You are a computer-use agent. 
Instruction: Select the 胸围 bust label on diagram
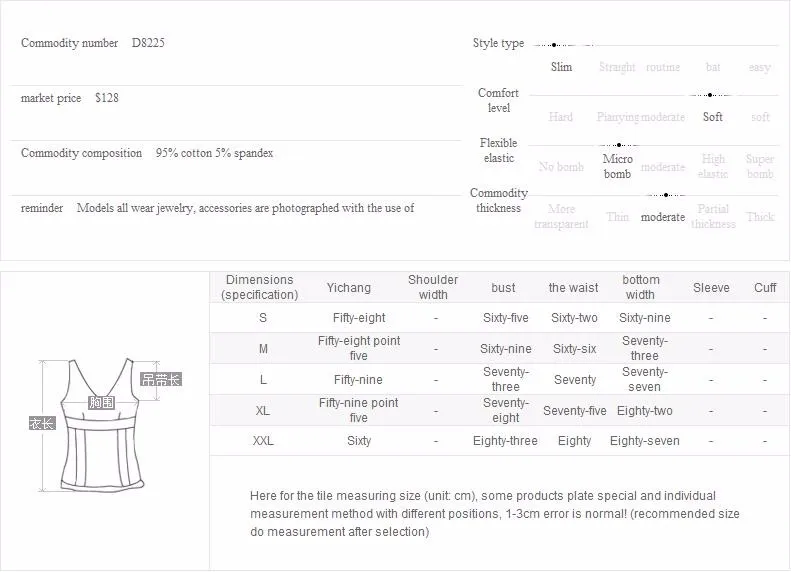(101, 403)
